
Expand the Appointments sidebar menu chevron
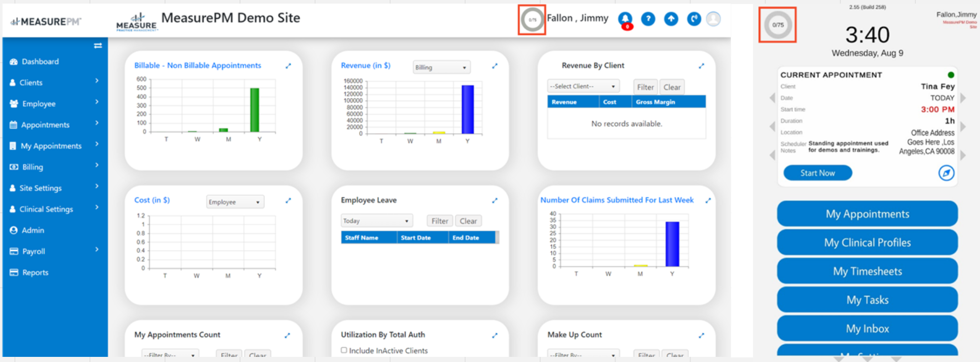(x=97, y=123)
